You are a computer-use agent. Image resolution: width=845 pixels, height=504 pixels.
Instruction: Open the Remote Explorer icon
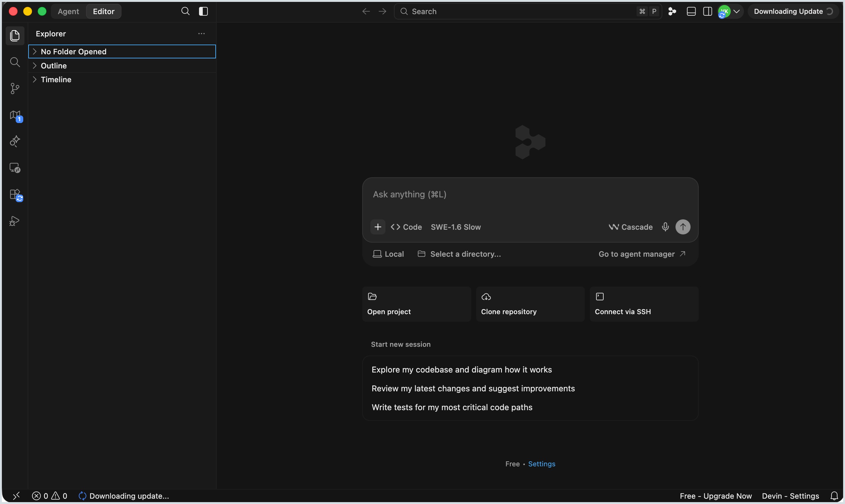(15, 168)
